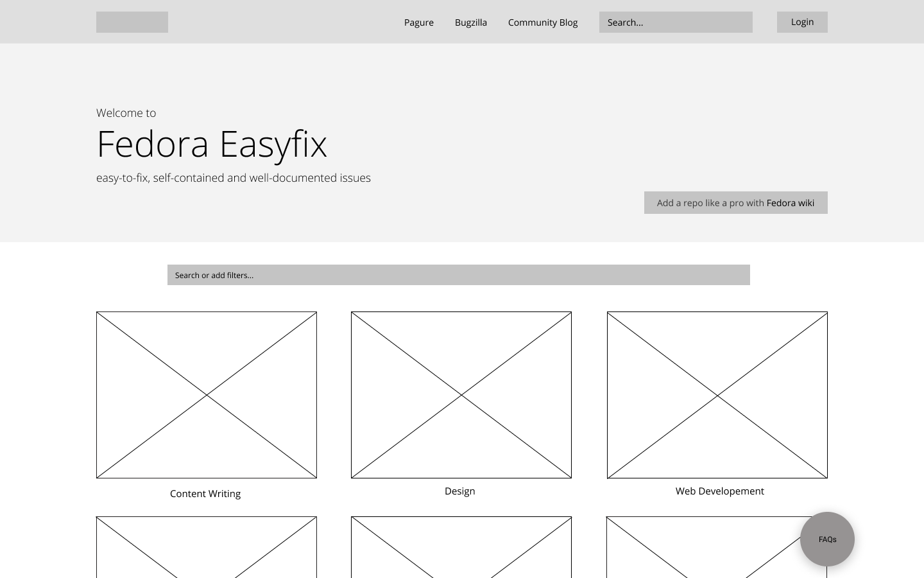Open the Bugzilla nav link
Viewport: 924px width, 578px height.
tap(471, 22)
